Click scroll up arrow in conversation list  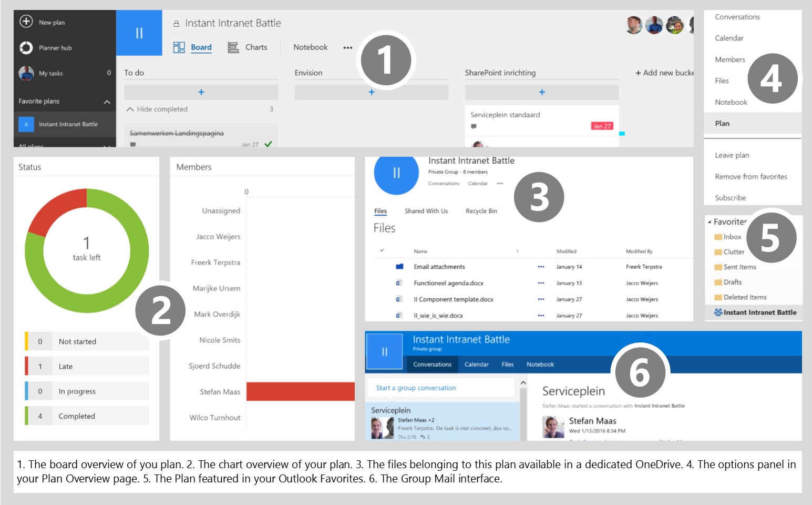click(x=523, y=383)
